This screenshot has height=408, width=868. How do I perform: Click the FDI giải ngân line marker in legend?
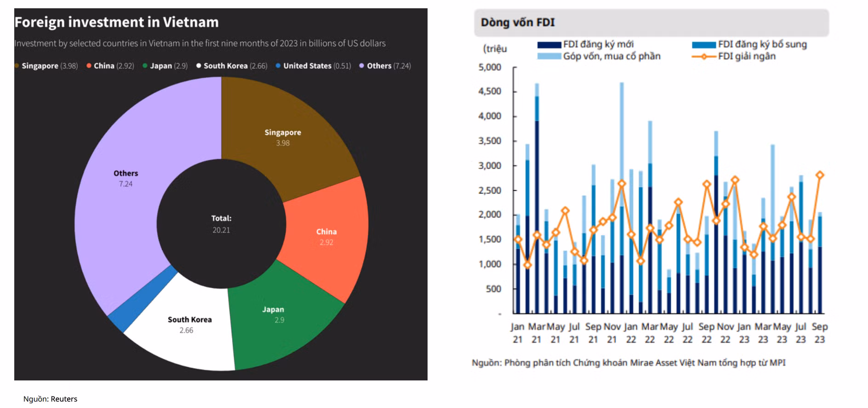pos(704,57)
